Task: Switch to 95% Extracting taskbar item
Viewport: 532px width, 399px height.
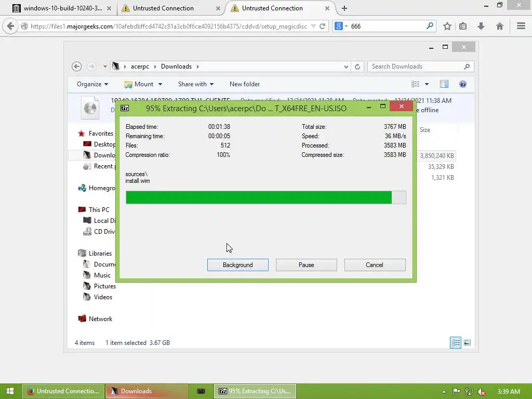Action: click(x=255, y=391)
